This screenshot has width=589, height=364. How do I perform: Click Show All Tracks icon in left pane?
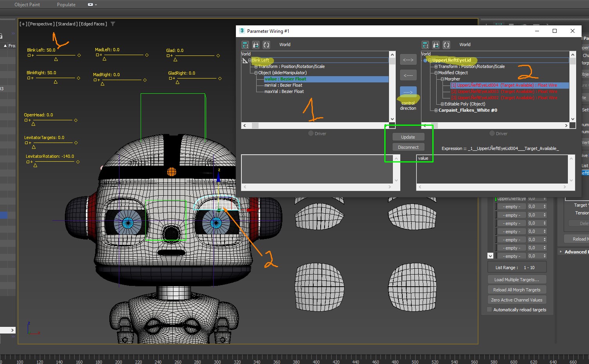click(x=245, y=45)
